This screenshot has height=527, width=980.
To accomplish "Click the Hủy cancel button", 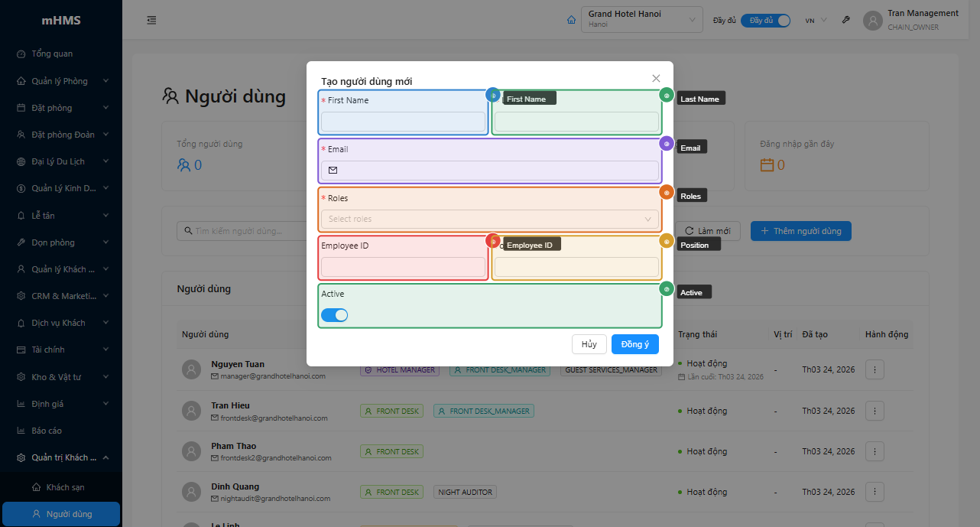I will [x=589, y=344].
